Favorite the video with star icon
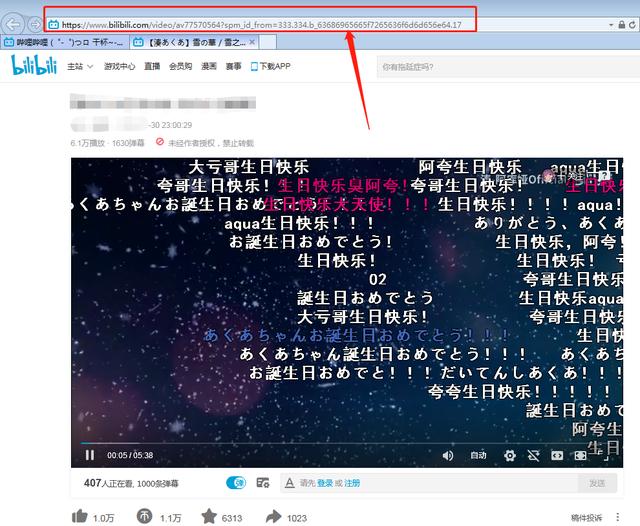This screenshot has height=526, width=640. 209,516
